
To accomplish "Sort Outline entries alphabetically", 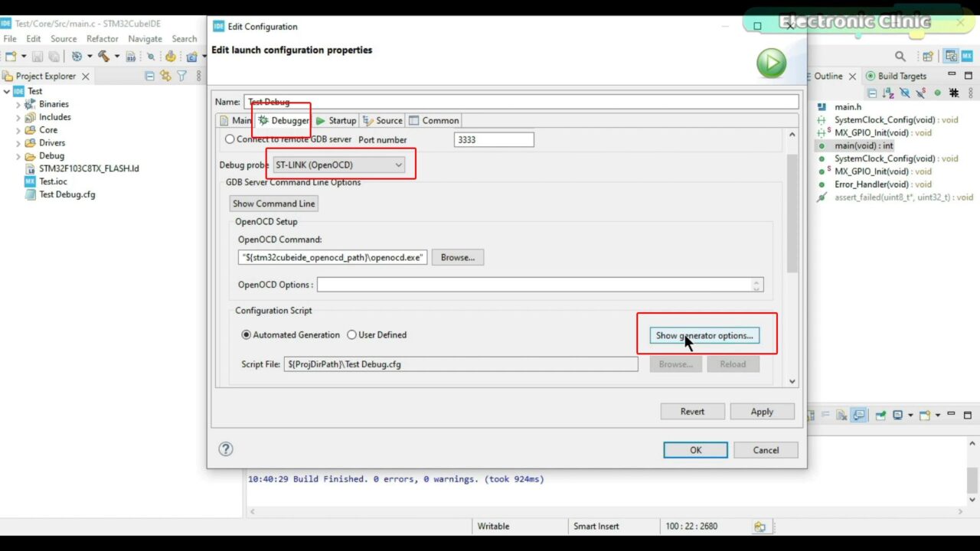I will click(x=888, y=93).
